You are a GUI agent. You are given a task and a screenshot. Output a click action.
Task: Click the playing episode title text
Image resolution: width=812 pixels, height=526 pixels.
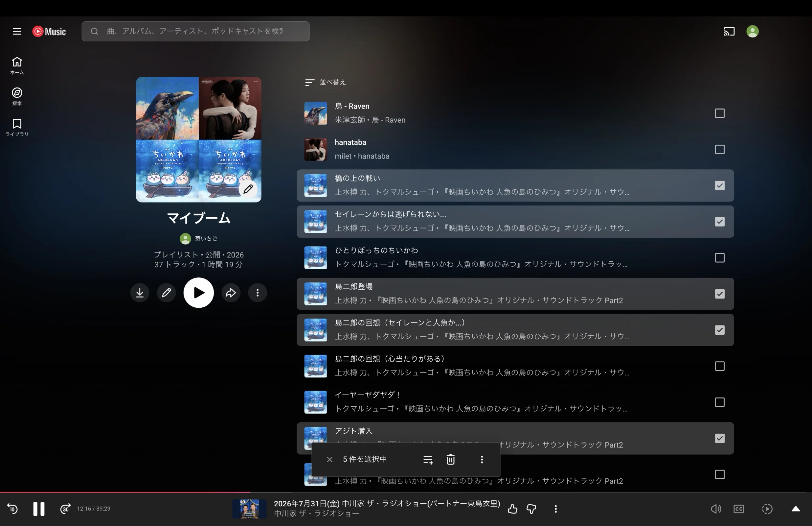tap(387, 504)
